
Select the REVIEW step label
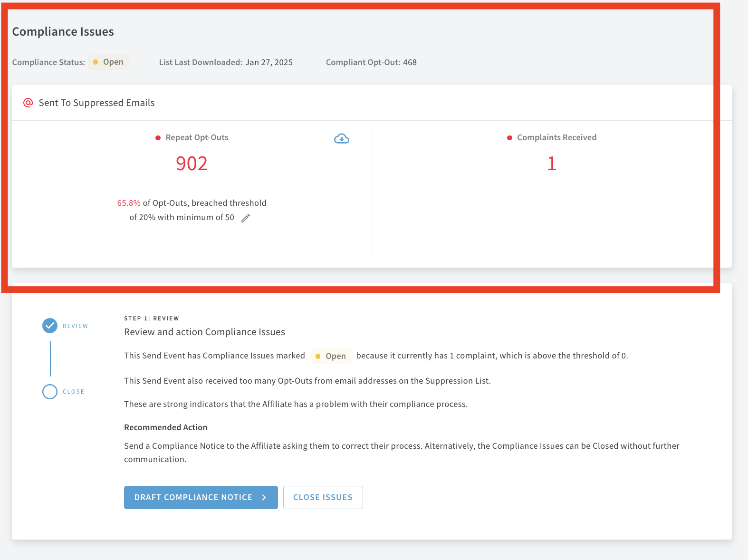point(75,326)
